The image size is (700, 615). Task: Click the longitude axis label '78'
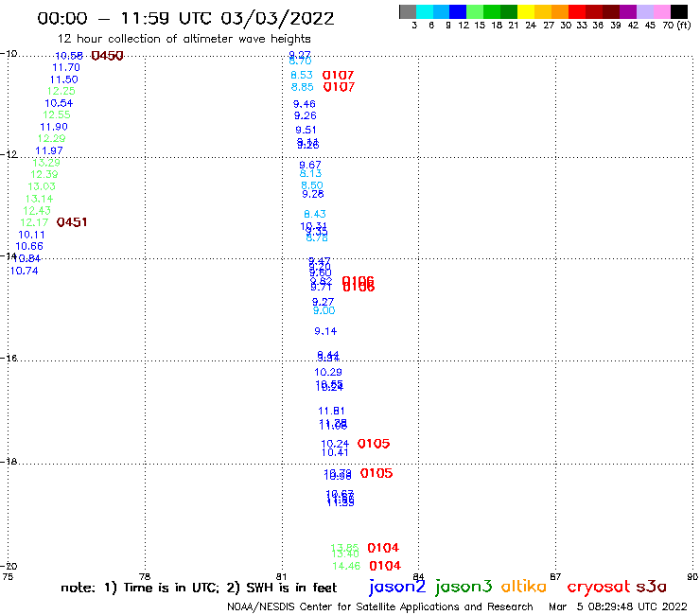pos(145,576)
